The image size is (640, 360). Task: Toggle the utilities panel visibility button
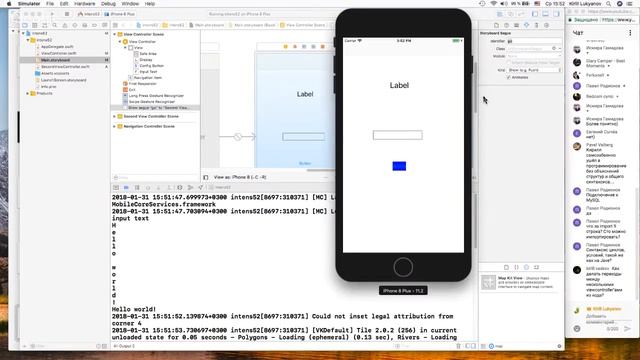[x=556, y=14]
